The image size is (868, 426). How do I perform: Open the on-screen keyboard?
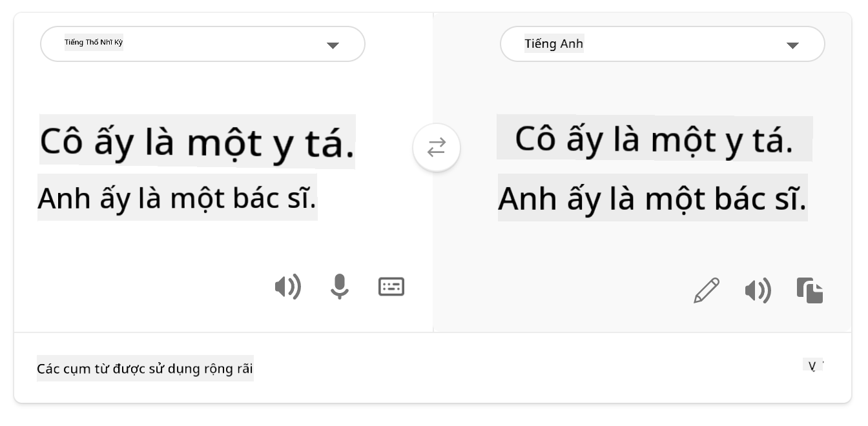[x=391, y=286]
